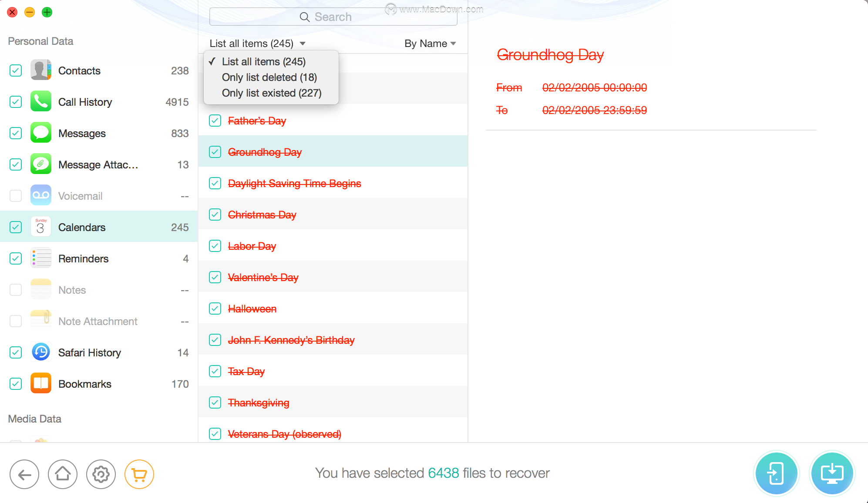Click the Reminders list icon
Screen dimensions: 868x503
[41, 258]
